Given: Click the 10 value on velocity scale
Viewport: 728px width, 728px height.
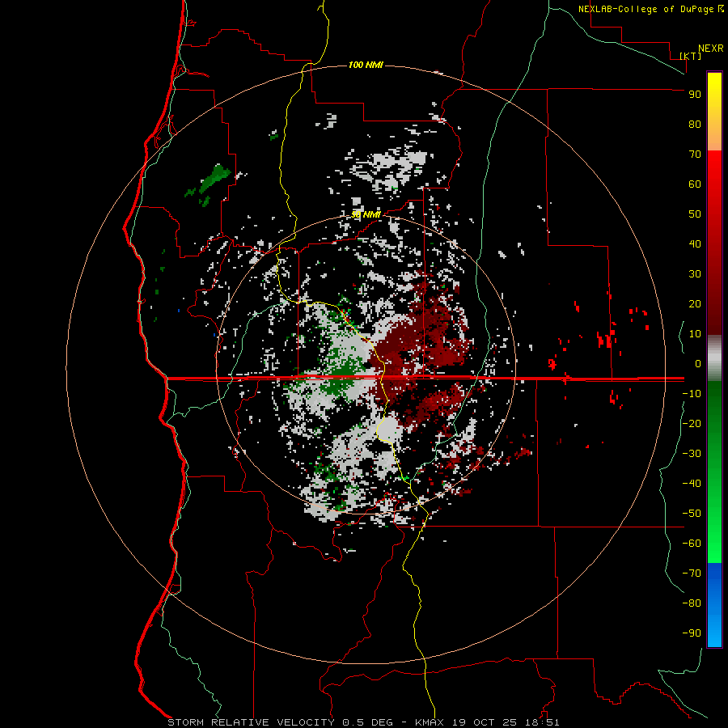Looking at the screenshot, I should (695, 334).
